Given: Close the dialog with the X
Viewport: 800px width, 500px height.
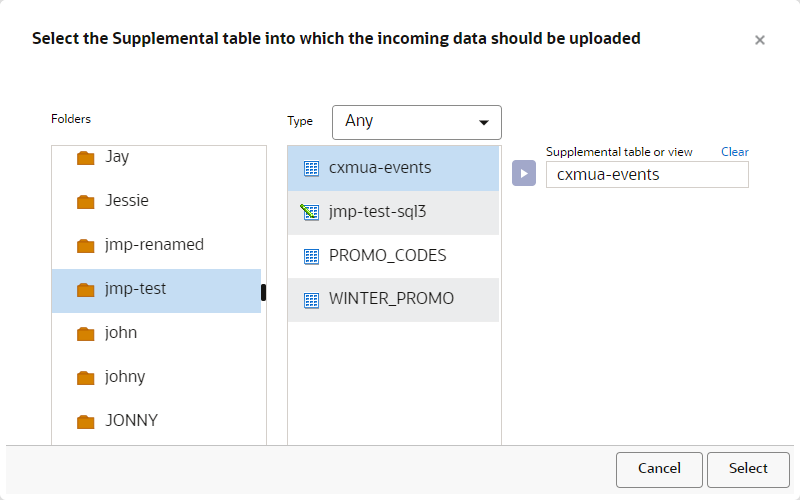Looking at the screenshot, I should (760, 40).
